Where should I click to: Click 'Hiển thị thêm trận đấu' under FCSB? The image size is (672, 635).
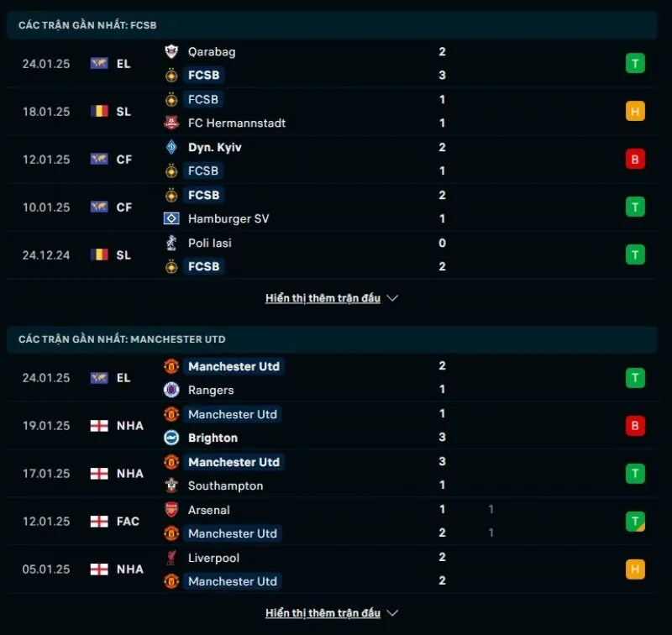tap(323, 298)
